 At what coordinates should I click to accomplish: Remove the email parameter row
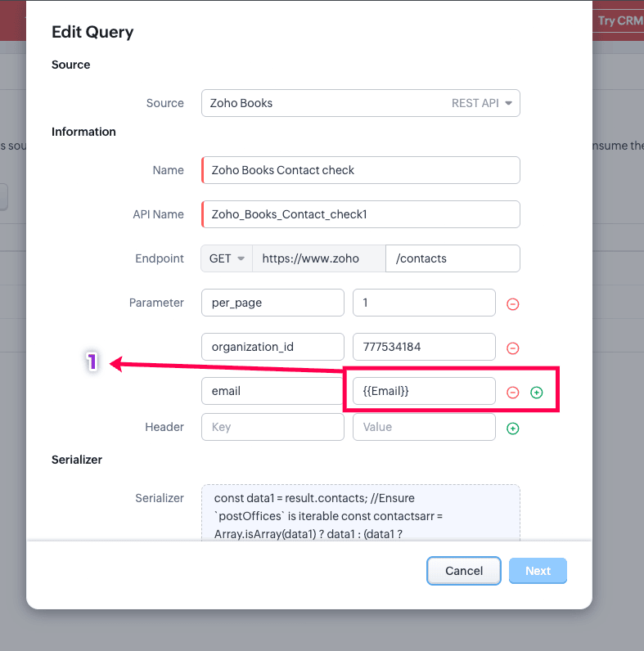tap(512, 393)
